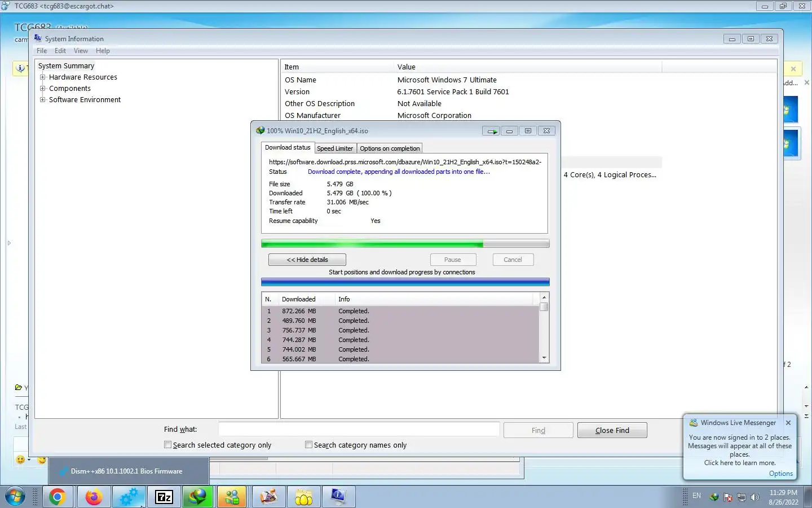This screenshot has height=508, width=812.
Task: Dismiss the Windows Live Messenger notification
Action: (x=788, y=423)
